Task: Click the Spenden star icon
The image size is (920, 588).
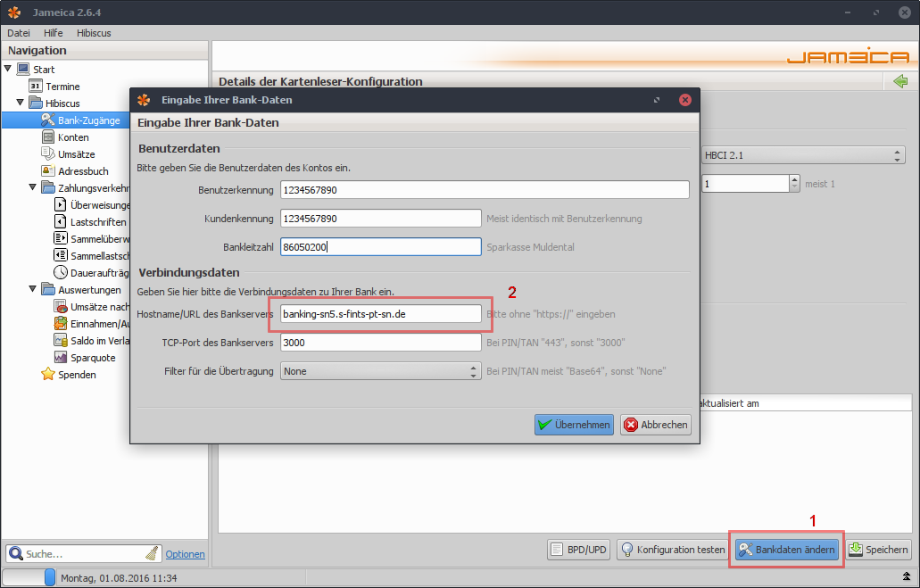Action: pos(48,375)
